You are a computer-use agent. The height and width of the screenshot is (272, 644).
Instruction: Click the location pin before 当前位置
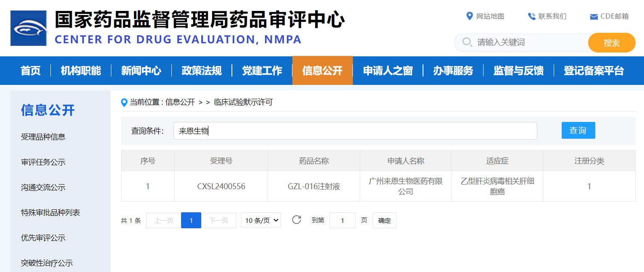[124, 102]
